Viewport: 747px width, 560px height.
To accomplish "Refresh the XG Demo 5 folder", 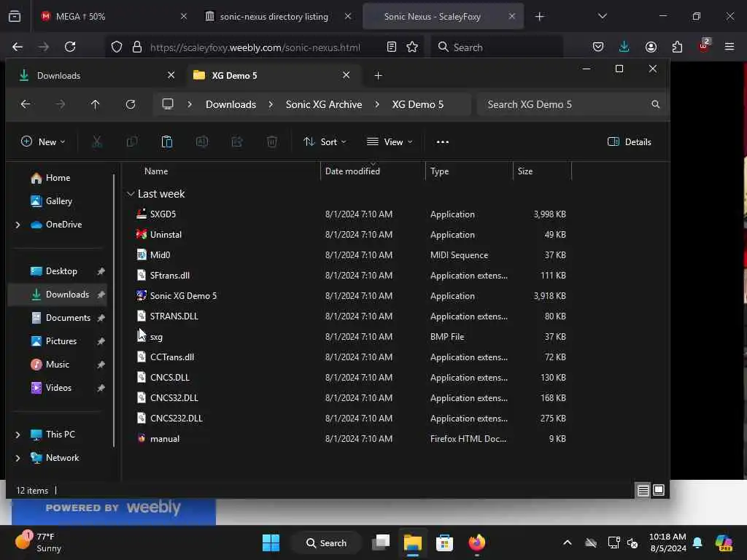I will [x=131, y=104].
